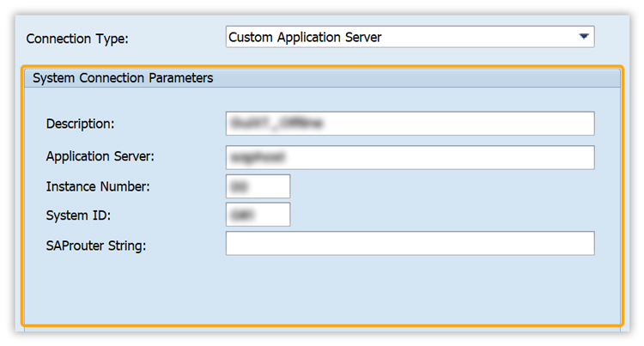Viewport: 644px width, 346px height.
Task: Click the System ID label
Action: coord(78,215)
